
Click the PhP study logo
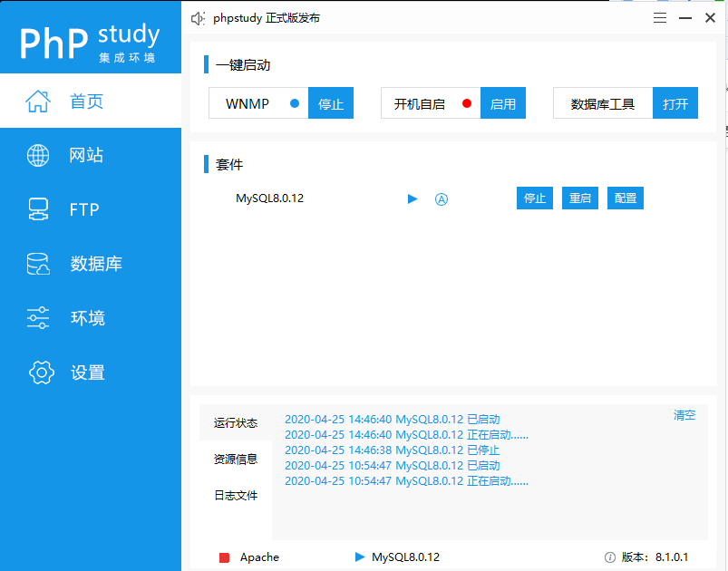(x=89, y=43)
